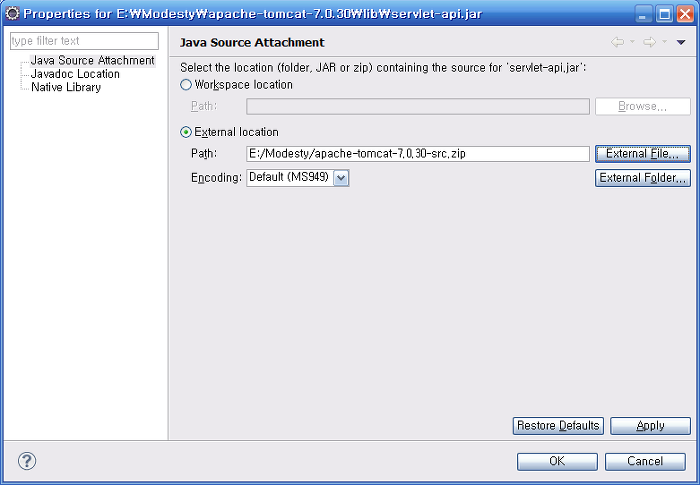The width and height of the screenshot is (700, 485).
Task: Select Javadoc Location in the tree
Action: tap(75, 74)
